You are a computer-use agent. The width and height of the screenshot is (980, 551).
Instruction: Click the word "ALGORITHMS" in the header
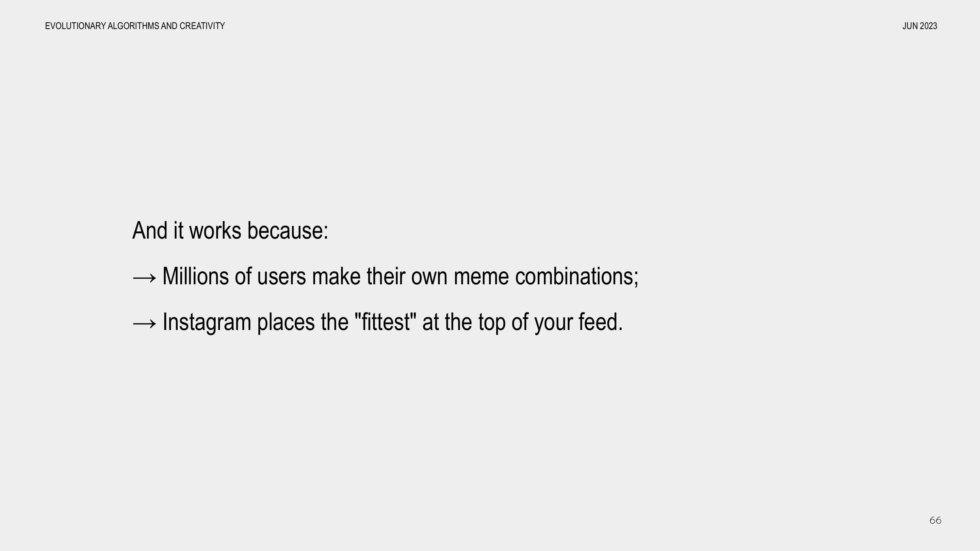pyautogui.click(x=134, y=26)
